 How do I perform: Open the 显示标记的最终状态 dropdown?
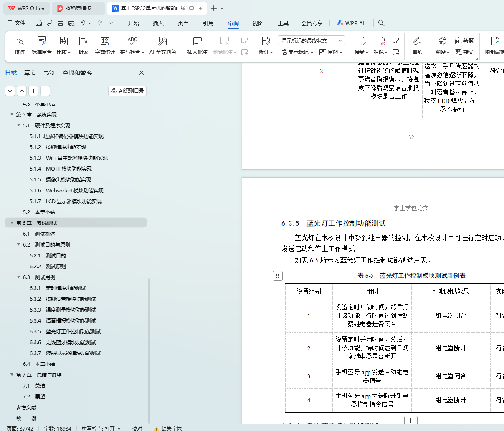coord(311,40)
